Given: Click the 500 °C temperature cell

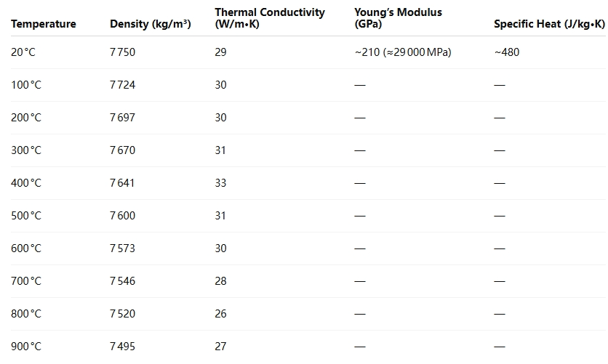Looking at the screenshot, I should click(26, 216).
